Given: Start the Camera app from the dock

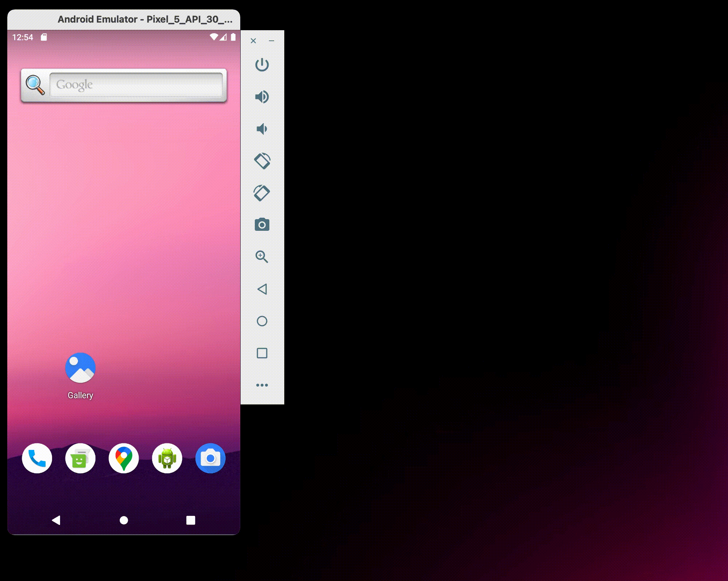Looking at the screenshot, I should coord(210,458).
